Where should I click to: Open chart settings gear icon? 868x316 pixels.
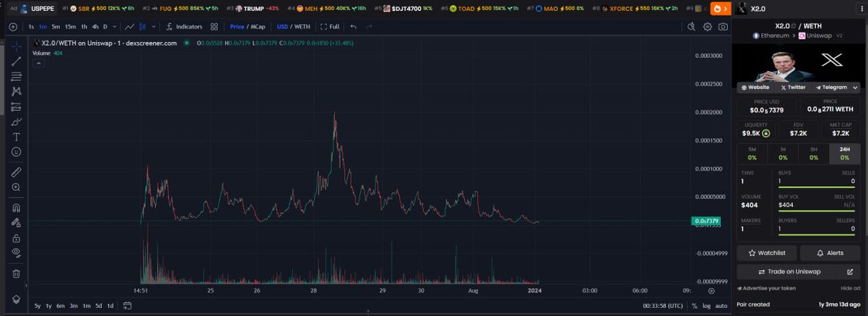(x=707, y=27)
